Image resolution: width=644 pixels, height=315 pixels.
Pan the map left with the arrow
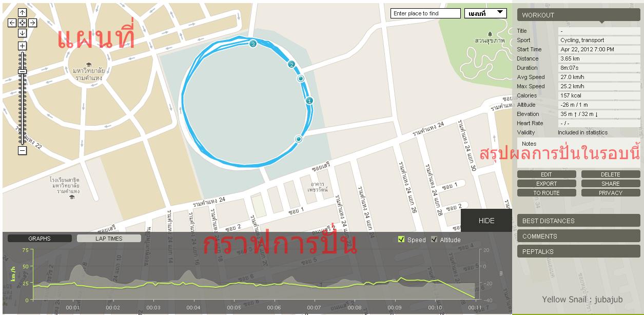(12, 23)
